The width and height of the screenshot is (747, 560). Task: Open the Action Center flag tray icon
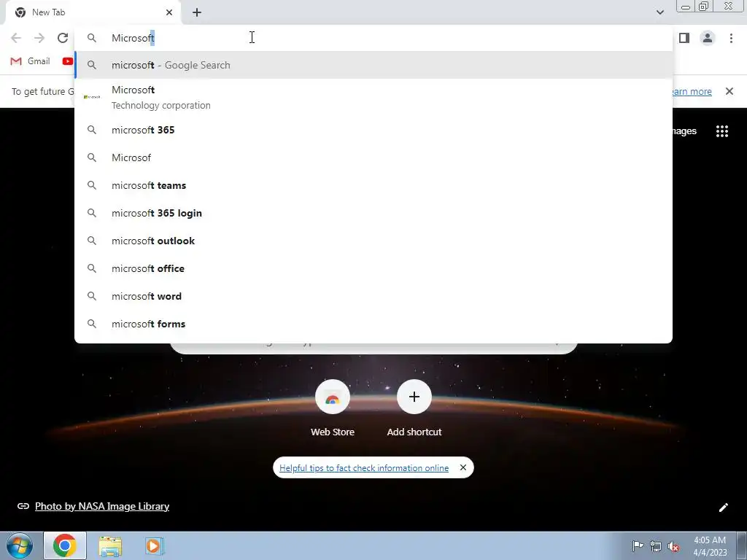(x=638, y=546)
